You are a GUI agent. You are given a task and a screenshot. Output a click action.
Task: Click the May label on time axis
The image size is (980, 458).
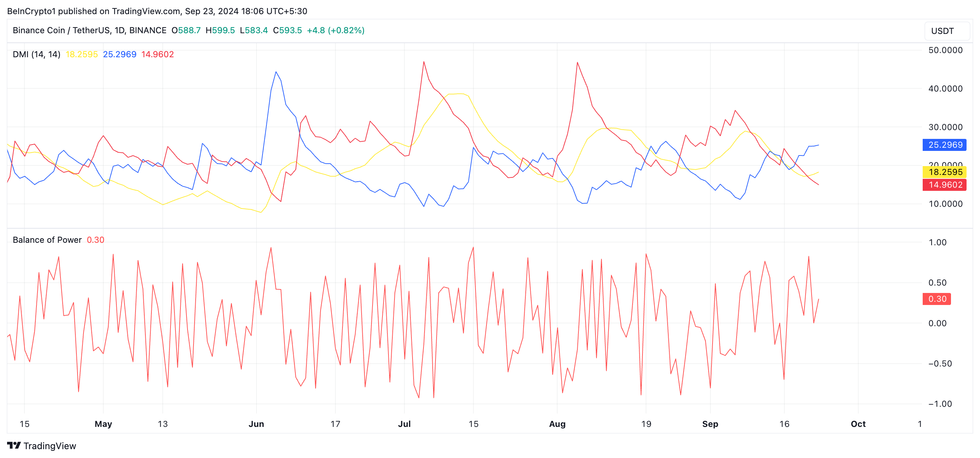pos(103,424)
